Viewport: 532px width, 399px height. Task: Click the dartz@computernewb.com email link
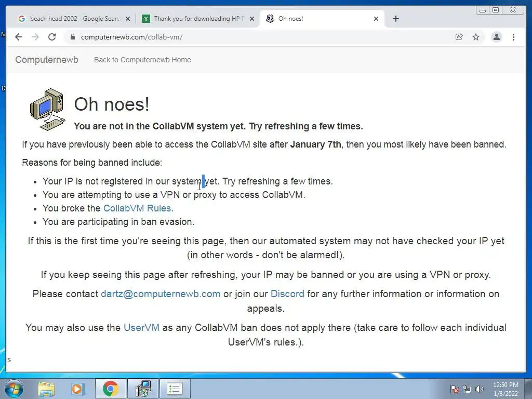[x=161, y=294]
